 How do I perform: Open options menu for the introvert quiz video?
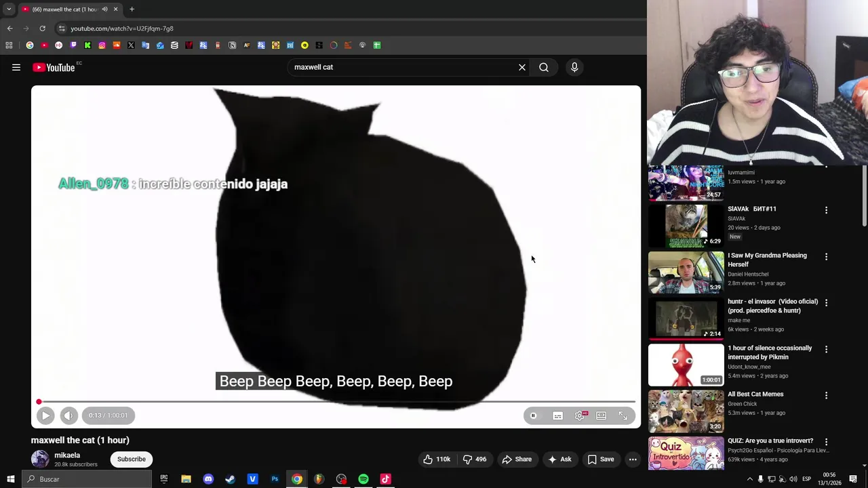tap(826, 442)
